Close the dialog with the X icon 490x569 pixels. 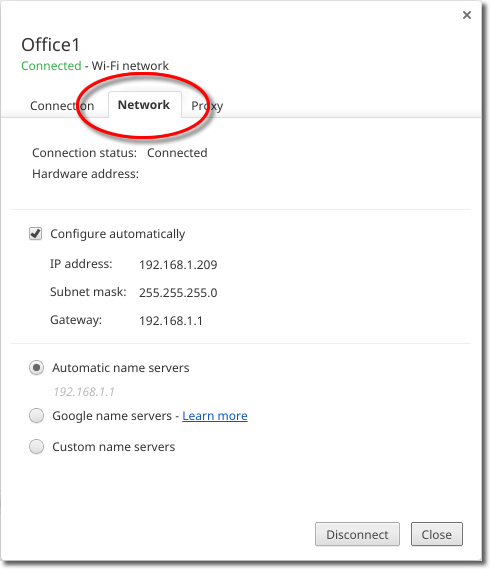tap(467, 15)
